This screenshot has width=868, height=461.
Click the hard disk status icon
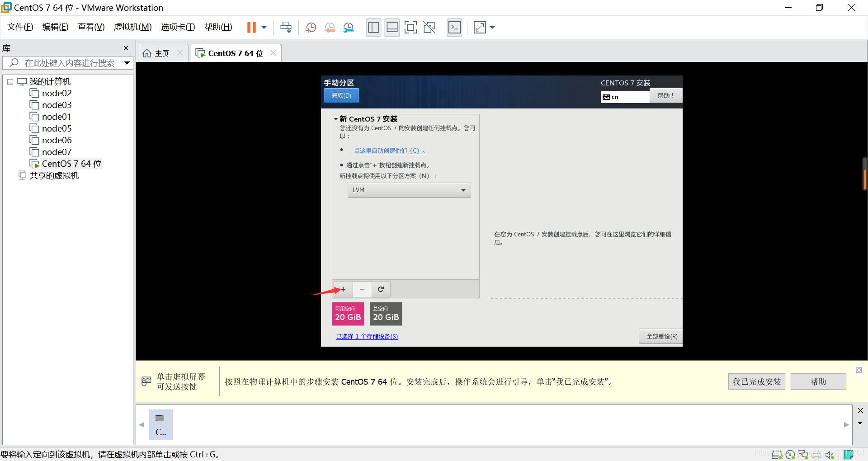[777, 455]
